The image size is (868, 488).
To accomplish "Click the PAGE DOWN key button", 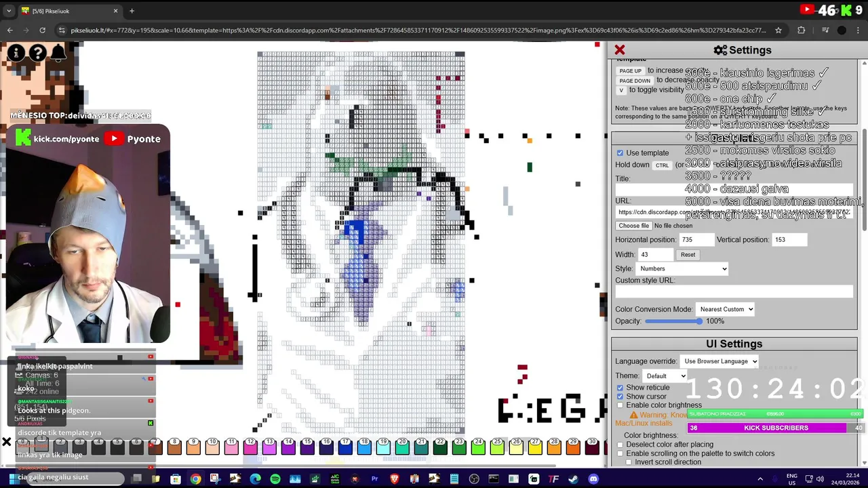I will pyautogui.click(x=634, y=81).
